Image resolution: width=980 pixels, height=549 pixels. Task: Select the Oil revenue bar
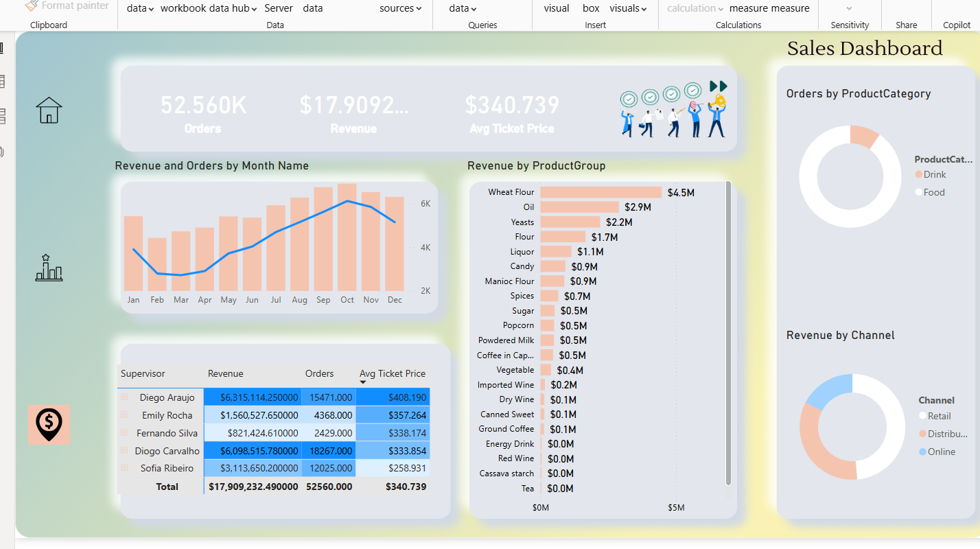[x=580, y=207]
